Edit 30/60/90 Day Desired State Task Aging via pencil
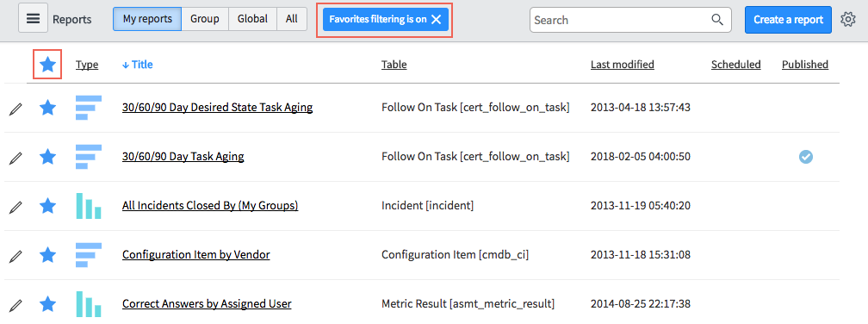 click(x=16, y=109)
